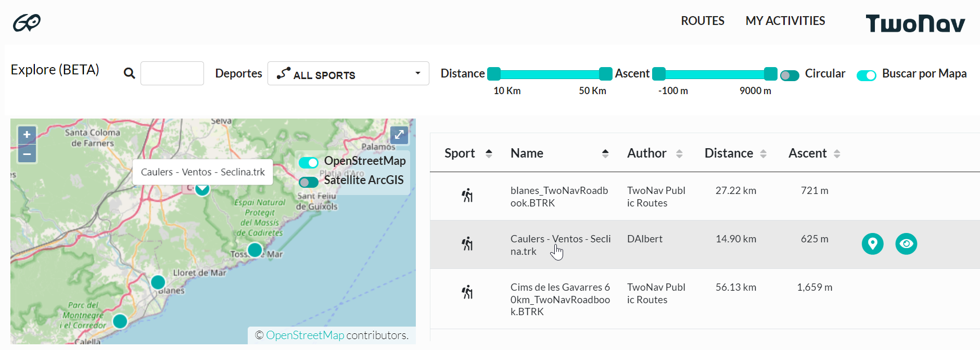
Task: Open blanes_TwoNavRoadbook.BTRK route
Action: [x=559, y=197]
